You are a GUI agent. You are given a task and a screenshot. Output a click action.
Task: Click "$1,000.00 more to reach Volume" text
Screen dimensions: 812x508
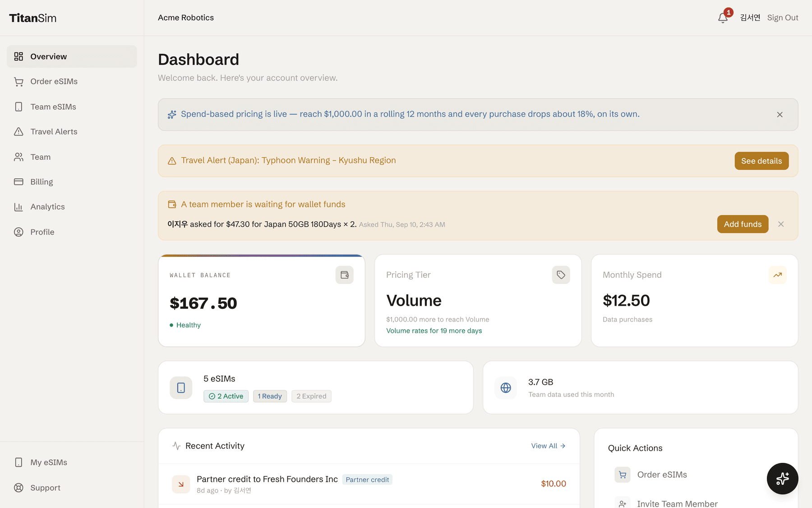[x=438, y=319]
